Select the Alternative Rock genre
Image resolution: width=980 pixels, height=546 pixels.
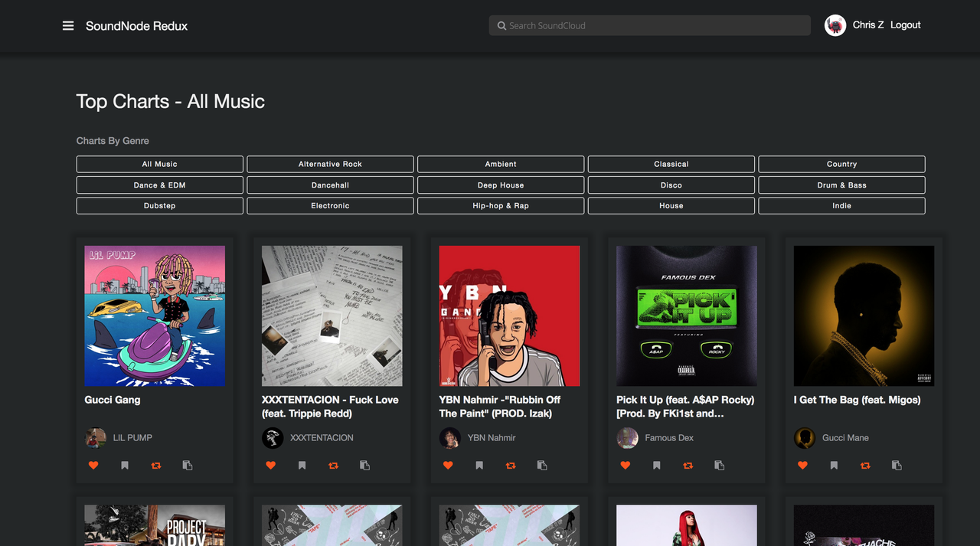tap(330, 164)
